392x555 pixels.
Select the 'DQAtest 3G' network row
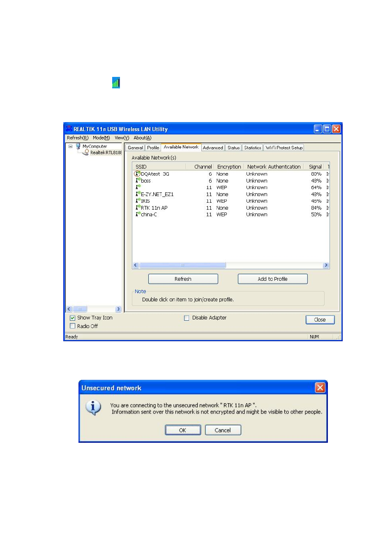[x=231, y=174]
